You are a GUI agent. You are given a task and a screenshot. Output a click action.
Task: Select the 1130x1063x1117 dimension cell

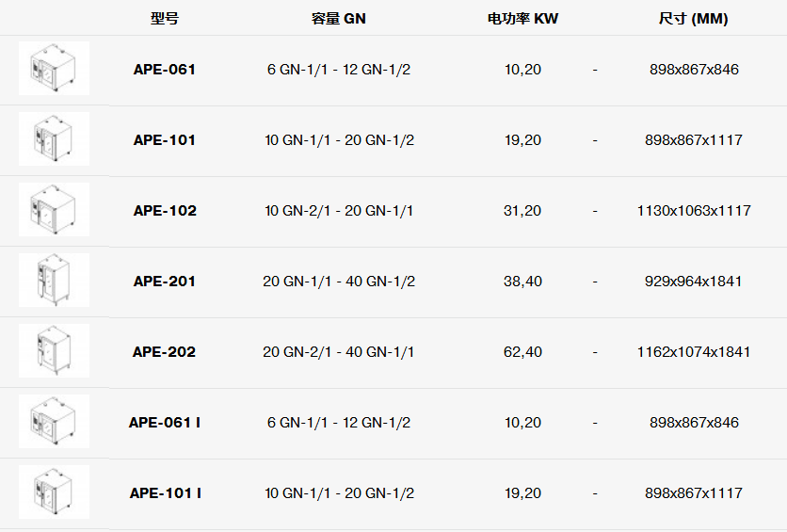pyautogui.click(x=694, y=211)
